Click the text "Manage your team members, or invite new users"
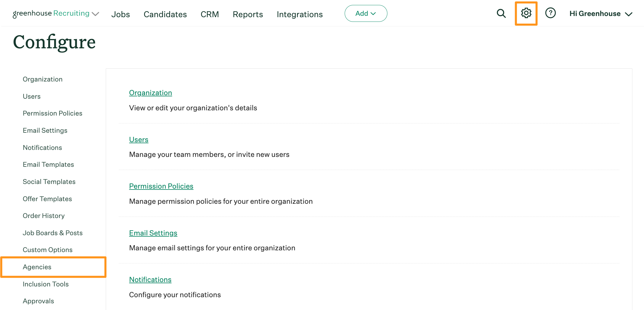Viewport: 644px width, 310px height. point(209,155)
